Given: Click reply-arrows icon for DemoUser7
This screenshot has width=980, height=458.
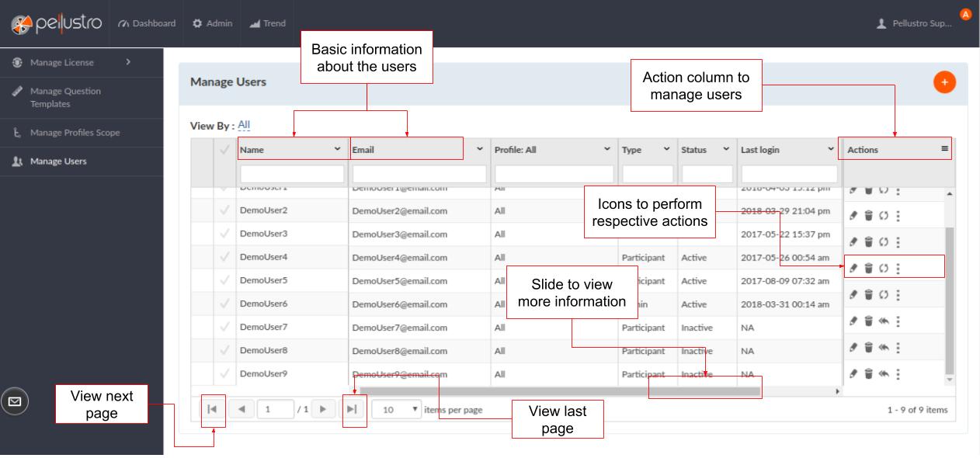Looking at the screenshot, I should coord(882,321).
